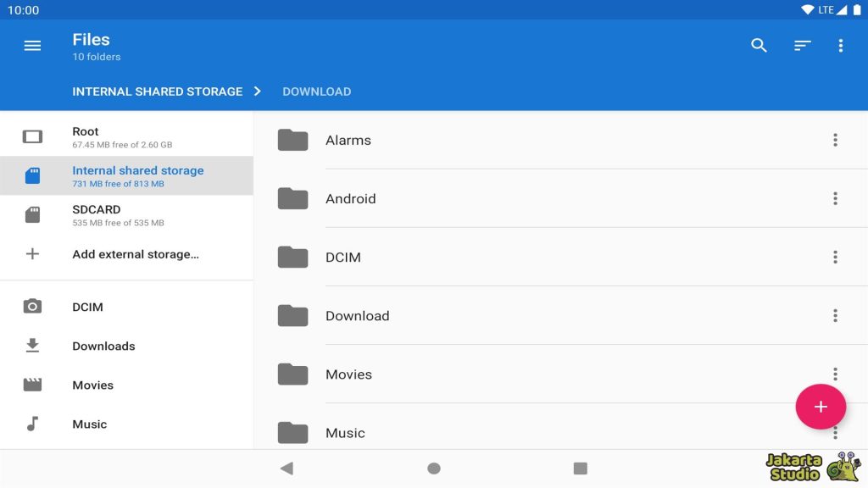Screen dimensions: 868x488
Task: Open the Download folder from the file list
Action: 357,315
